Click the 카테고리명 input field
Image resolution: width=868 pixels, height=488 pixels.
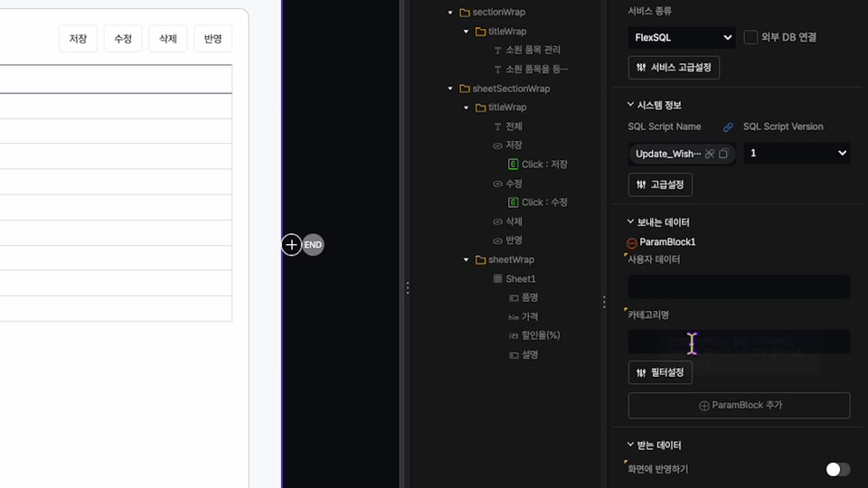point(739,342)
